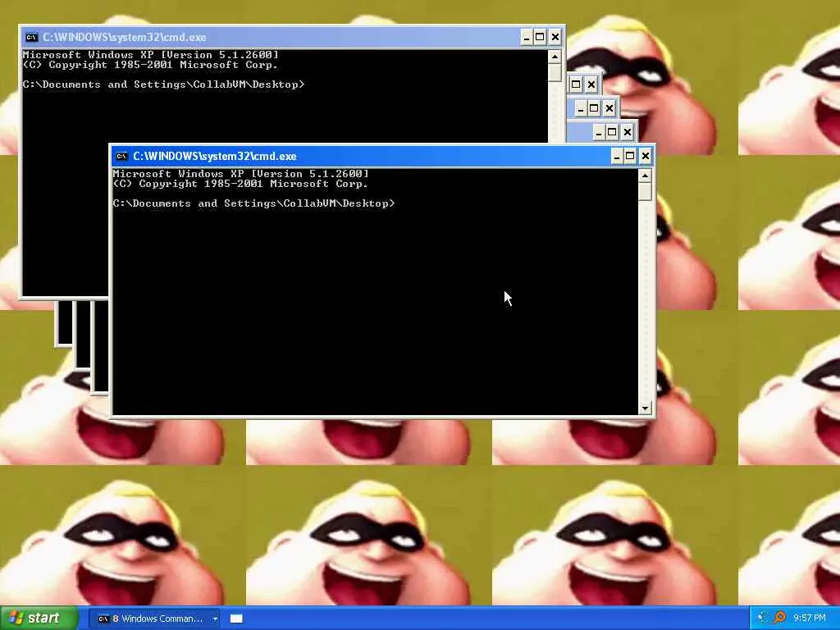The width and height of the screenshot is (840, 630).
Task: Close the inactive back cmd.exe window
Action: tap(555, 38)
